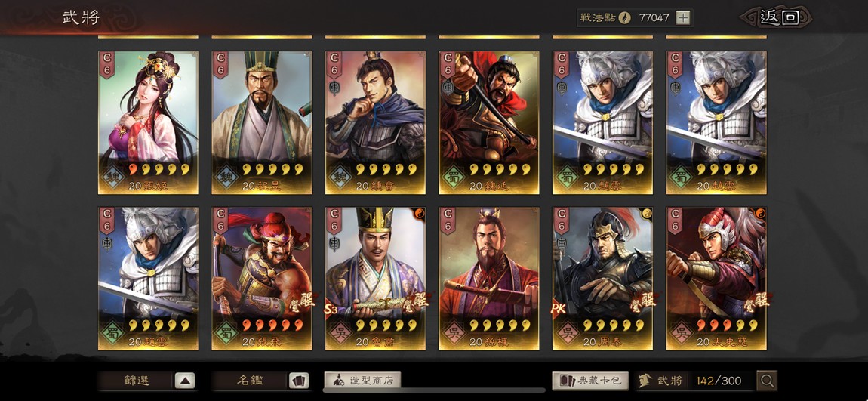Open the 典藏卡包 card pack
Image resolution: width=868 pixels, height=401 pixels.
(590, 381)
